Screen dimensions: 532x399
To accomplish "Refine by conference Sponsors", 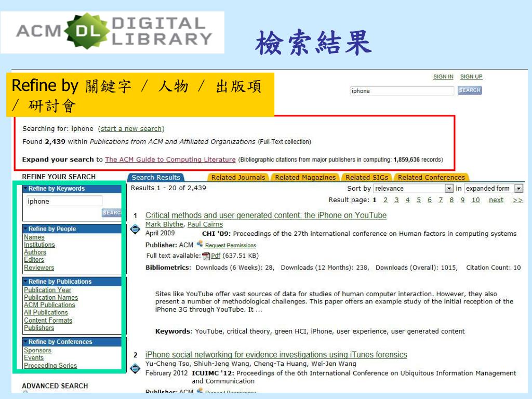I will tap(37, 350).
